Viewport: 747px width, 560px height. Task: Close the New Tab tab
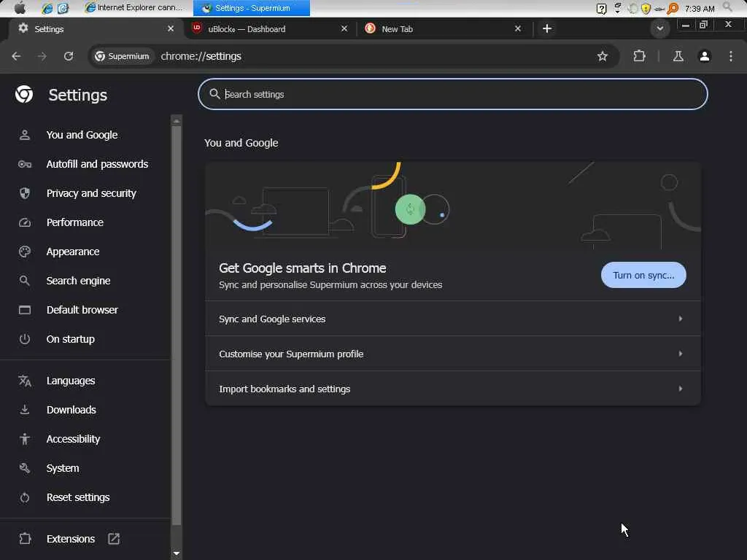(x=518, y=28)
